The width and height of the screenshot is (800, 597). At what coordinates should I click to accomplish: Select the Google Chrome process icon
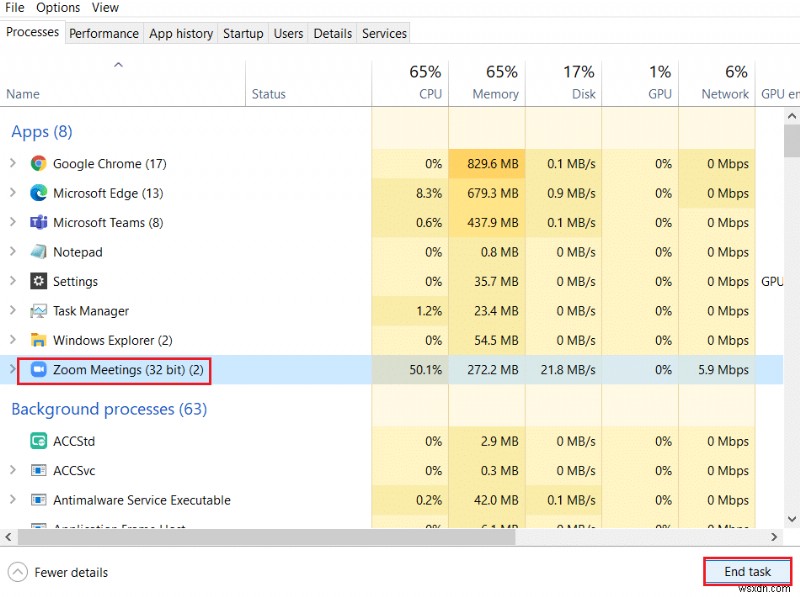coord(38,163)
